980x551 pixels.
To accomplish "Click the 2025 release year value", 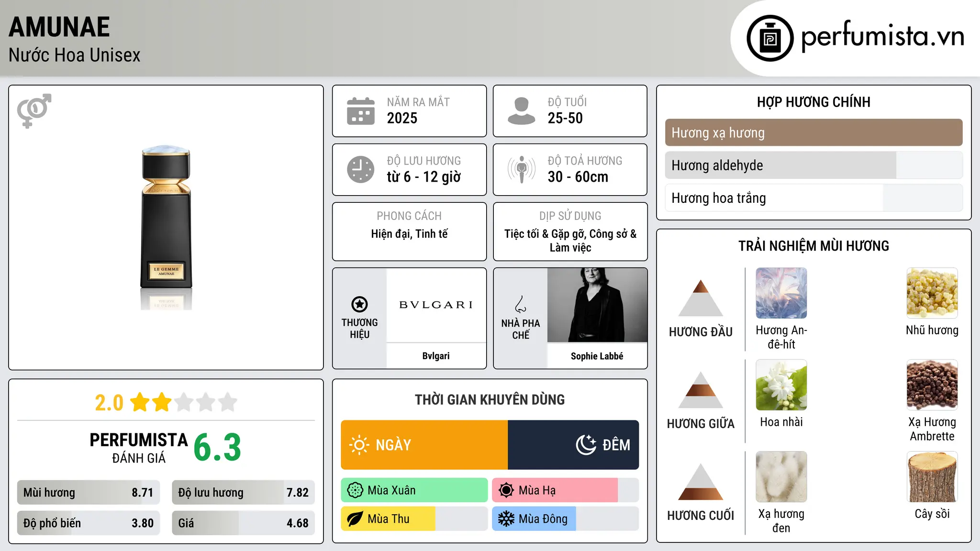I will coord(402,118).
